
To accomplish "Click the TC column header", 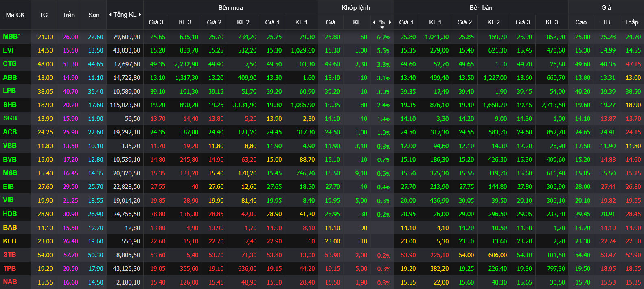I will coord(44,15).
